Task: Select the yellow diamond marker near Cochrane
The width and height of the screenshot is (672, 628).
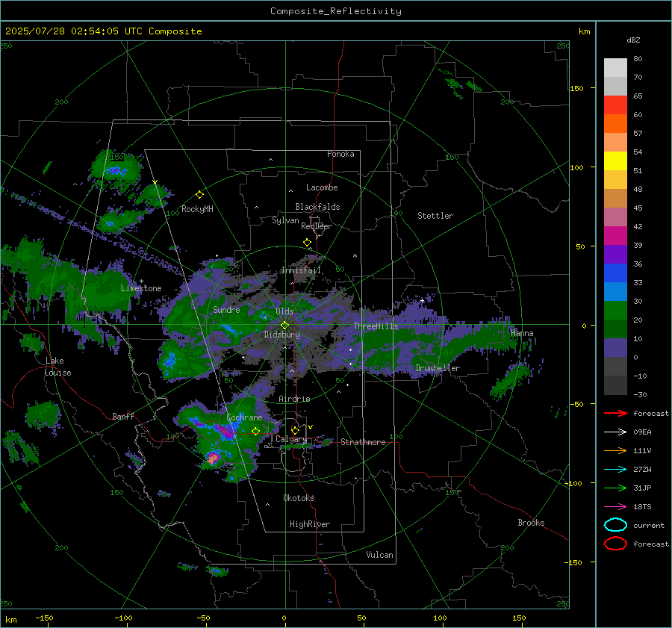Action: (256, 432)
